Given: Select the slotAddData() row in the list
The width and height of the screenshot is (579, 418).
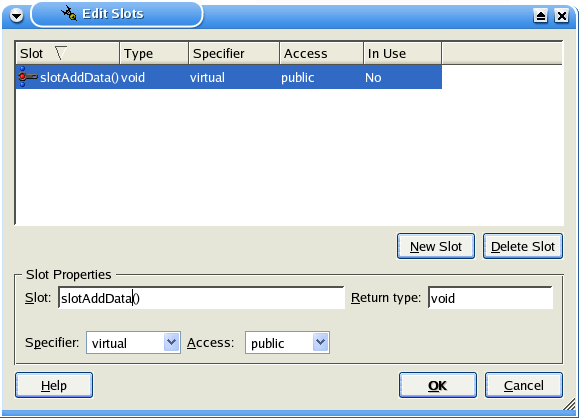Looking at the screenshot, I should coord(229,77).
